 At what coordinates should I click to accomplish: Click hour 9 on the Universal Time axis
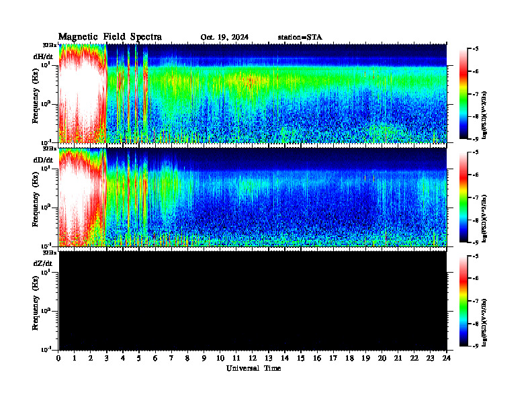204,358
